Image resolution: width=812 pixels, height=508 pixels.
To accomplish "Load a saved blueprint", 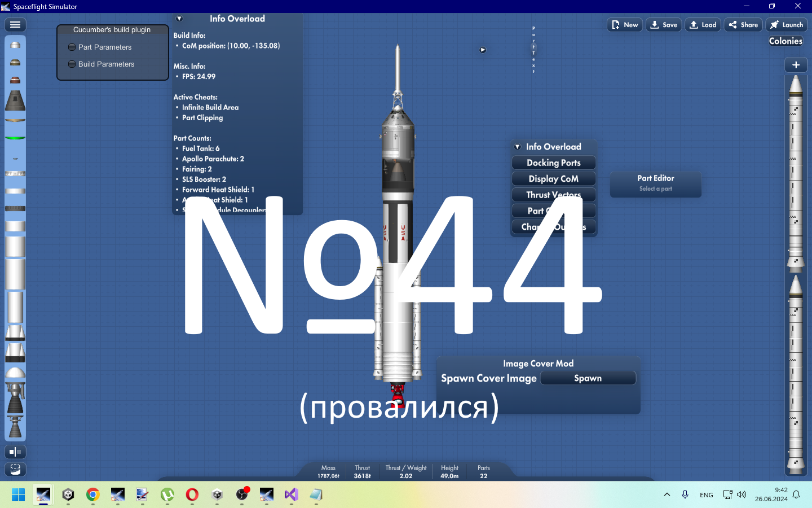I will coord(703,25).
